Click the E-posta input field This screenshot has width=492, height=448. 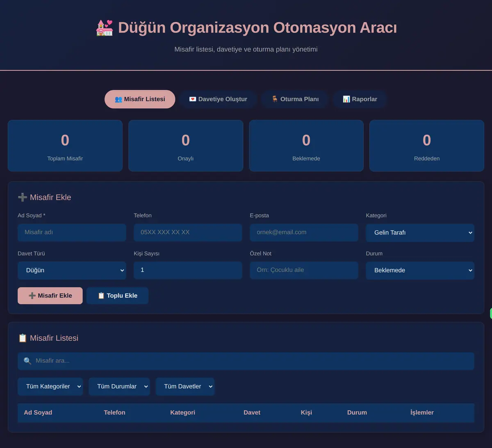304,232
